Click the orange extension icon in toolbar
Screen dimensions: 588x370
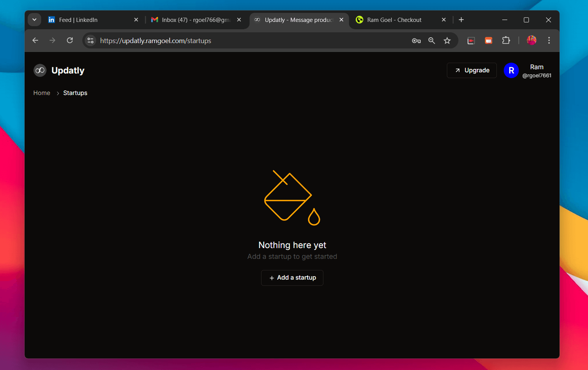(488, 41)
